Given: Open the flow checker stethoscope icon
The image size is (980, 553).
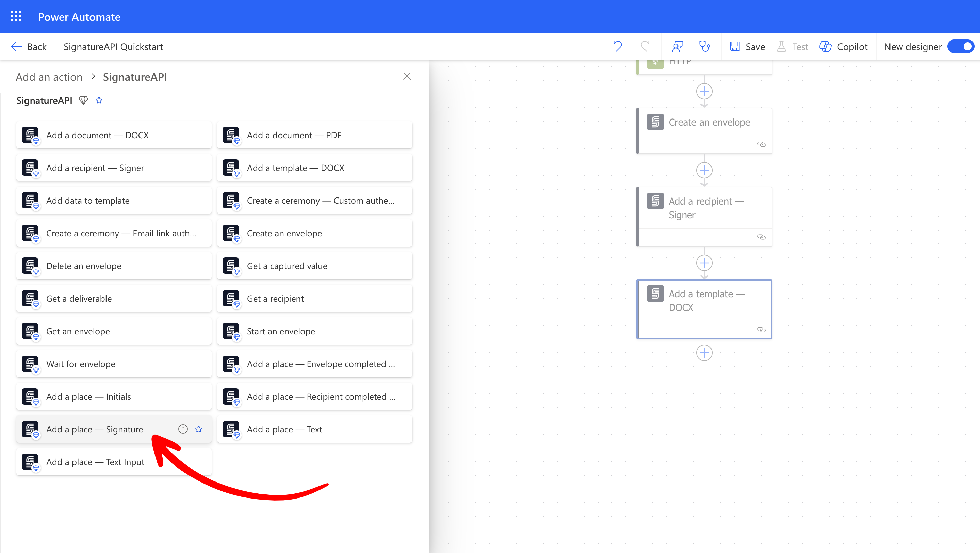Looking at the screenshot, I should click(705, 46).
